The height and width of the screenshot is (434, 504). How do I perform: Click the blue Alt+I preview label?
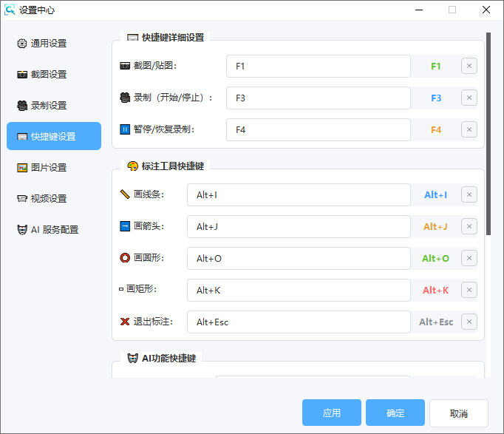(x=435, y=194)
